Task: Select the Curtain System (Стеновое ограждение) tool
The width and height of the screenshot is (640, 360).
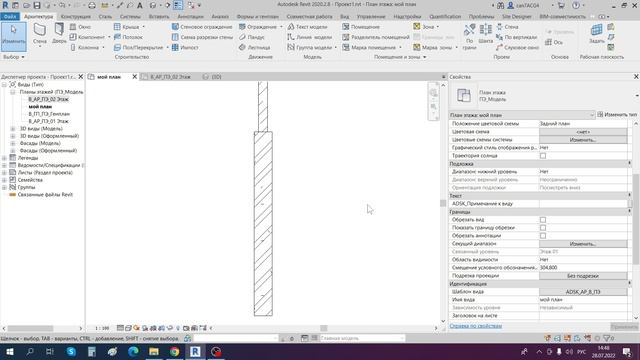Action: tap(202, 27)
